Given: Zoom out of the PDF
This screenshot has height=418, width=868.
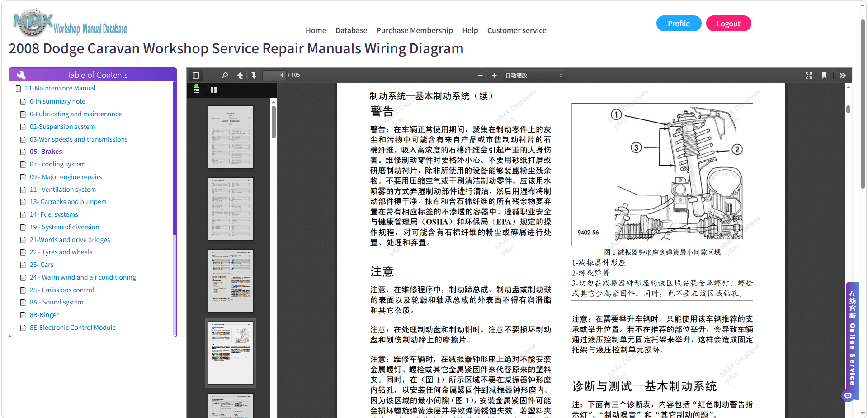Looking at the screenshot, I should 480,76.
